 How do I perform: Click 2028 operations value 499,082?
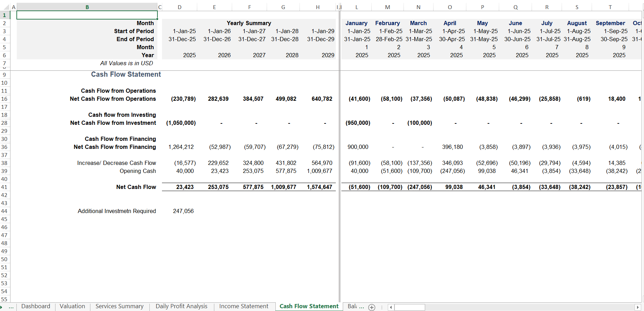(286, 99)
